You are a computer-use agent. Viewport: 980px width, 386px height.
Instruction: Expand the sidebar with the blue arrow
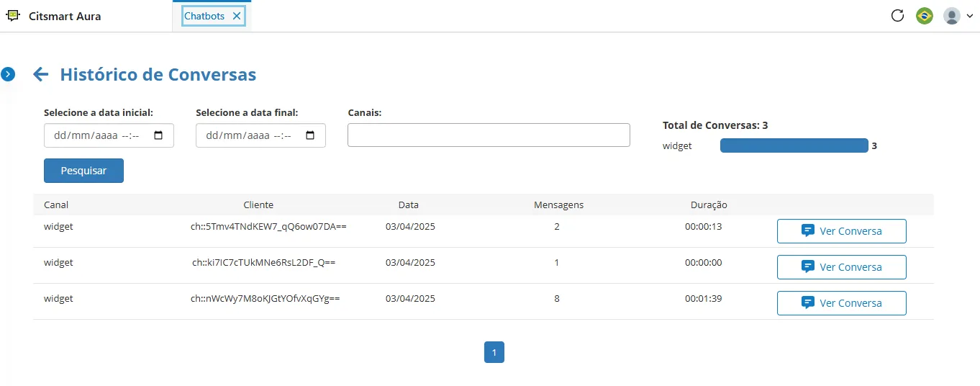coord(8,73)
